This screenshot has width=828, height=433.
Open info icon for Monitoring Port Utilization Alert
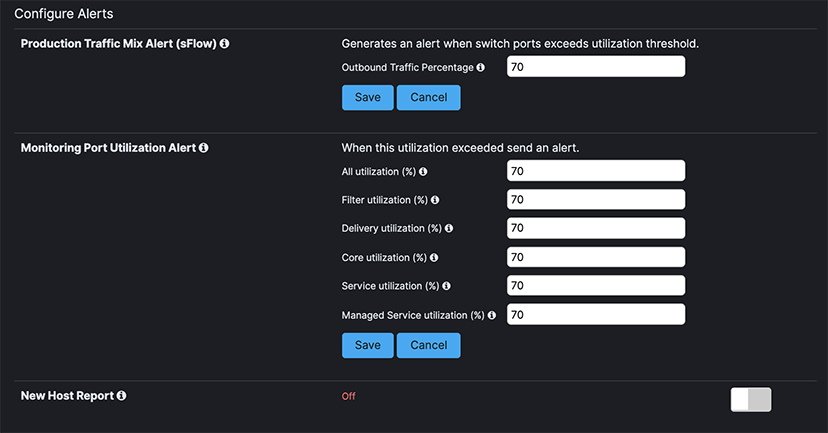click(x=203, y=148)
